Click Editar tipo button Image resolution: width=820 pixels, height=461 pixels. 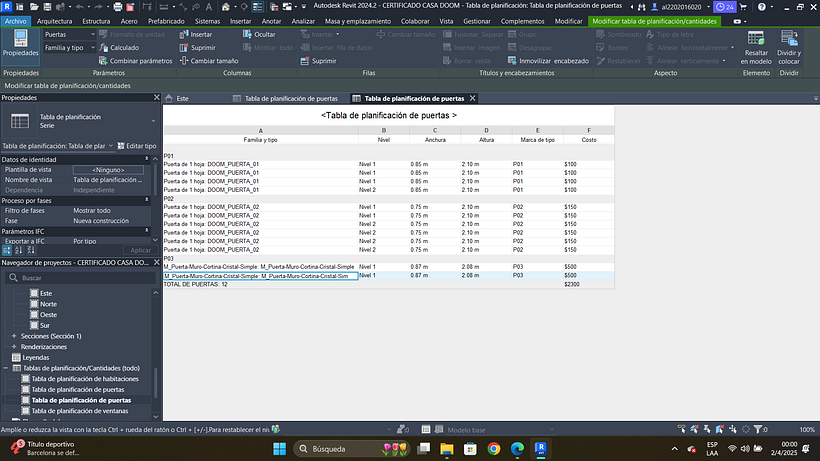137,146
